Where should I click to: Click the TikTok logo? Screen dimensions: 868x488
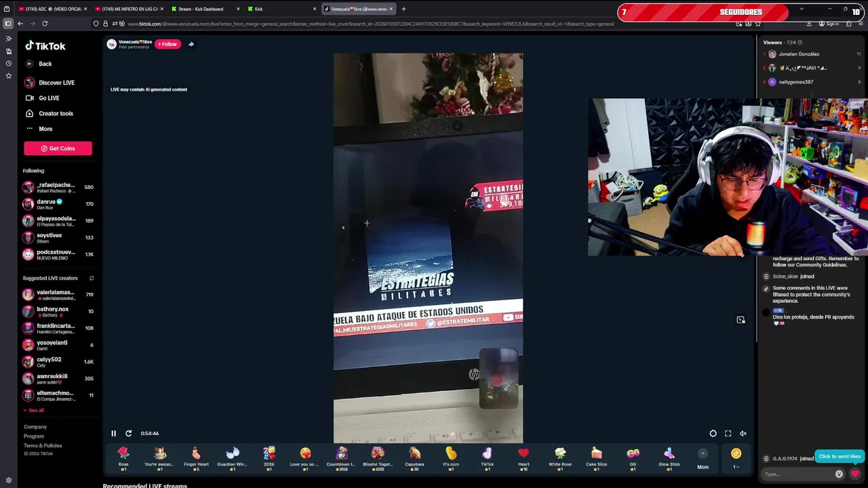click(45, 46)
